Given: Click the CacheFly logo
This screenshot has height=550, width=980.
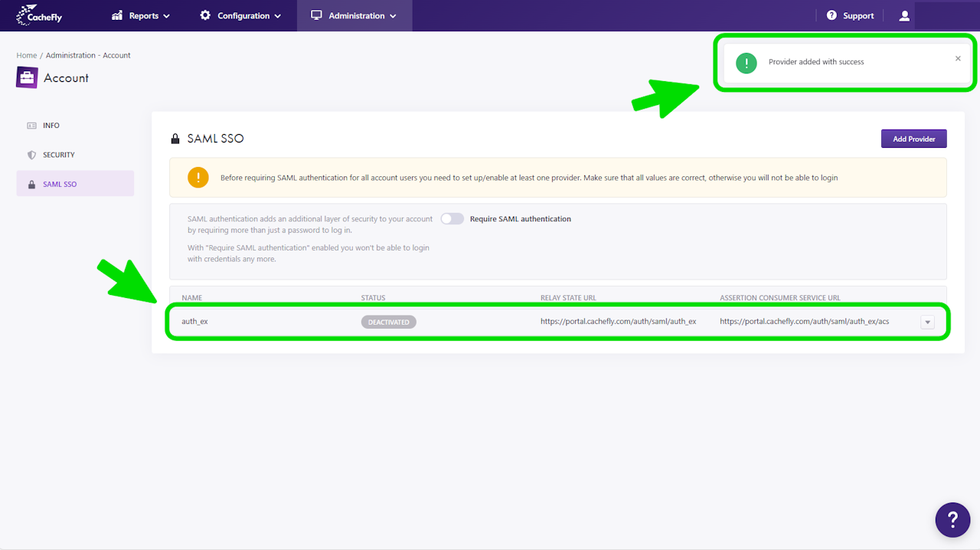Looking at the screenshot, I should pyautogui.click(x=39, y=15).
